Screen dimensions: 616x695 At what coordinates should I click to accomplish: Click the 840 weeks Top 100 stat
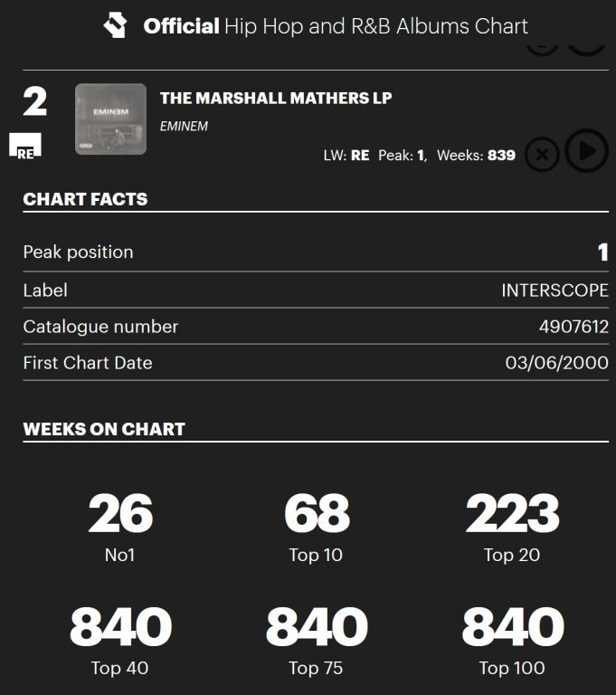point(512,627)
